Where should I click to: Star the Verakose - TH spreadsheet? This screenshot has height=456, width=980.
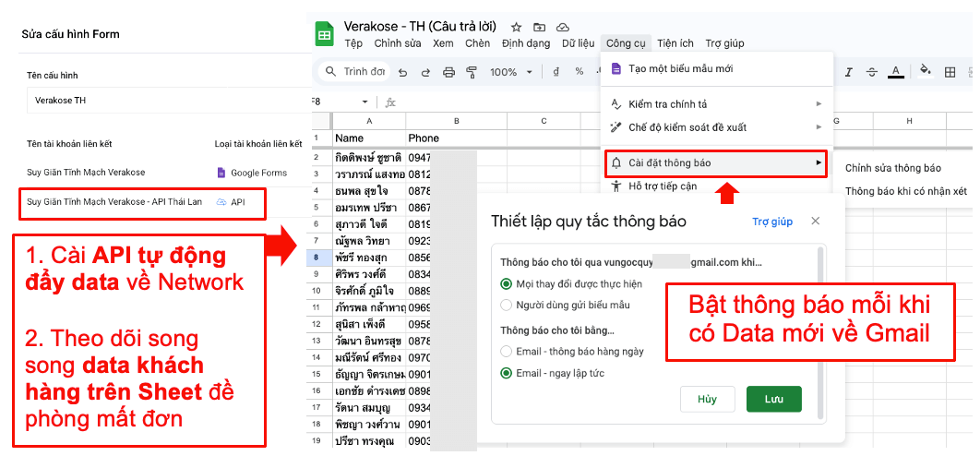click(516, 27)
